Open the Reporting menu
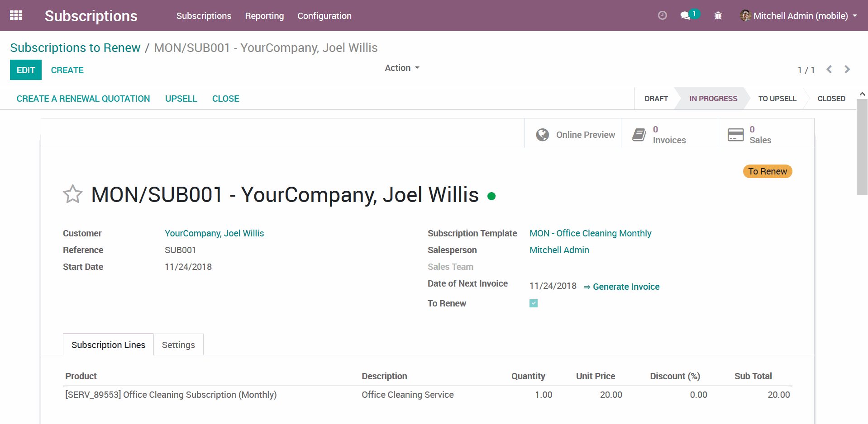 coord(264,16)
